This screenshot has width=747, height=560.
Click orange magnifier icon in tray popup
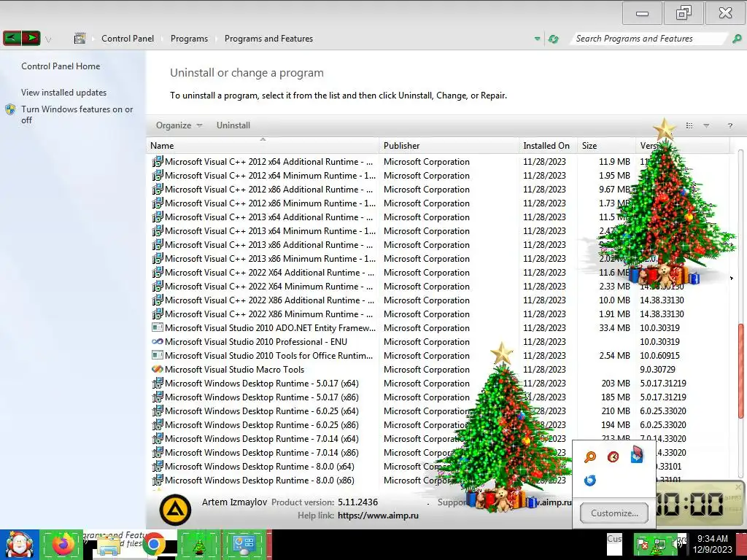coord(589,457)
